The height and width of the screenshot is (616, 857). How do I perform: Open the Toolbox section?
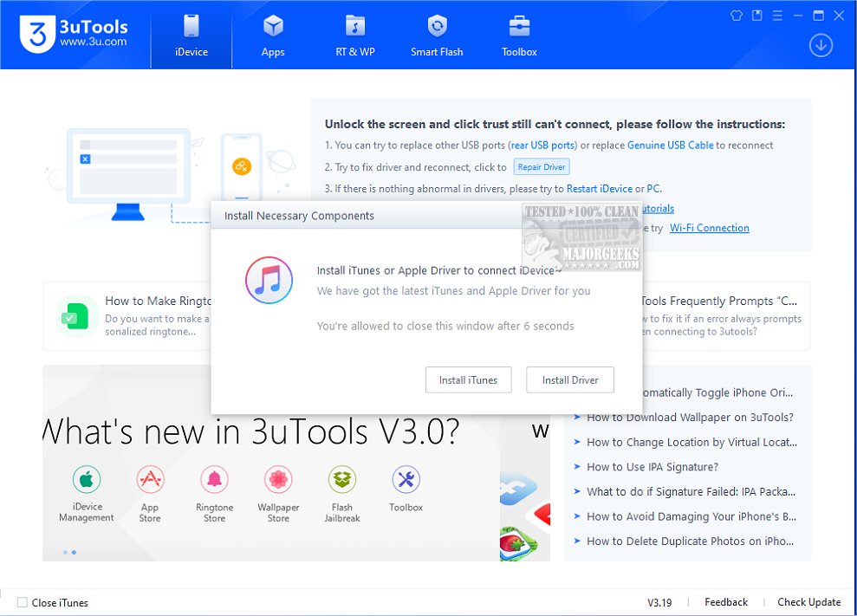point(518,35)
